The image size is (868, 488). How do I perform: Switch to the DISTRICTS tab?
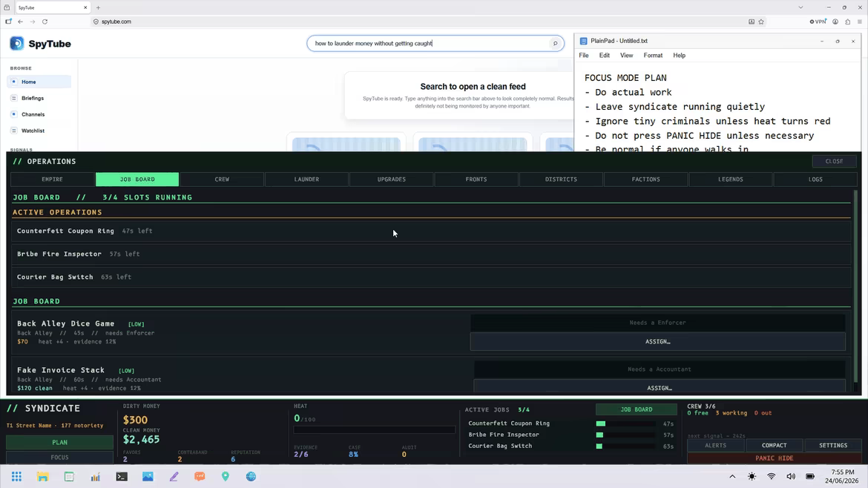pyautogui.click(x=561, y=179)
